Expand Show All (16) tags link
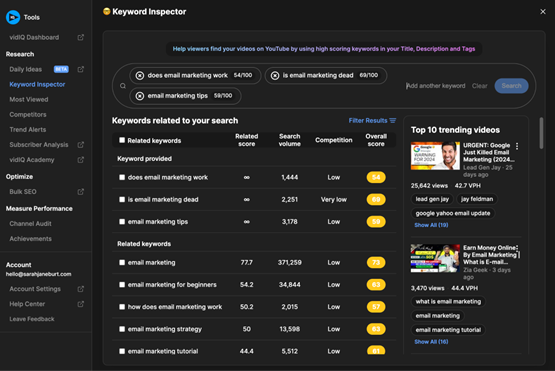 click(431, 342)
